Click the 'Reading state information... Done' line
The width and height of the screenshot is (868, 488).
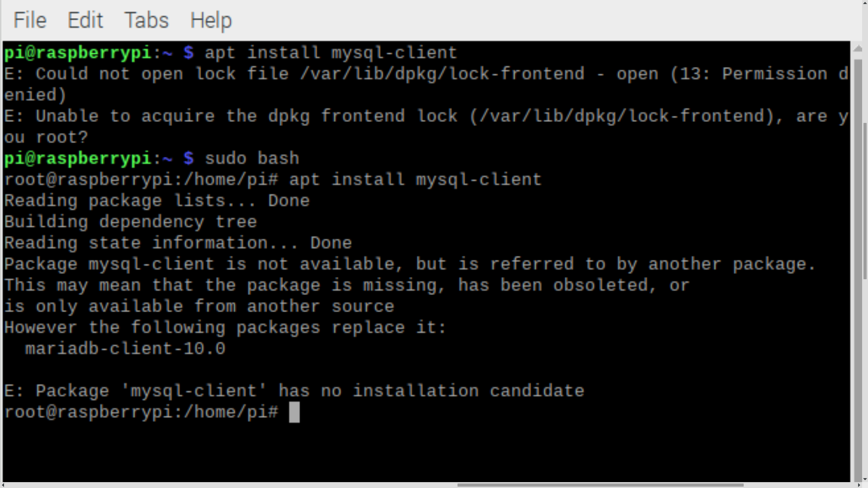pyautogui.click(x=178, y=243)
